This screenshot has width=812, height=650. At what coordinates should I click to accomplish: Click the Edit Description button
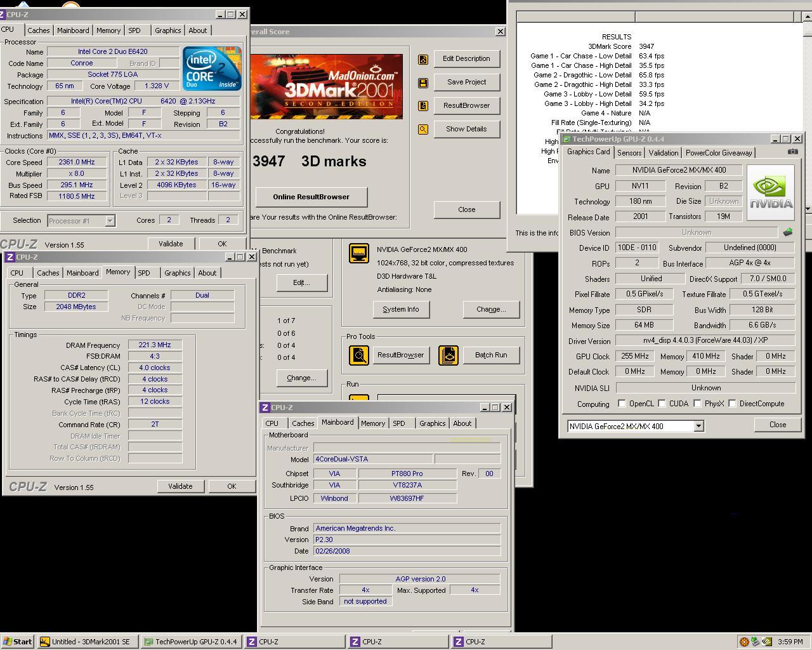click(466, 58)
